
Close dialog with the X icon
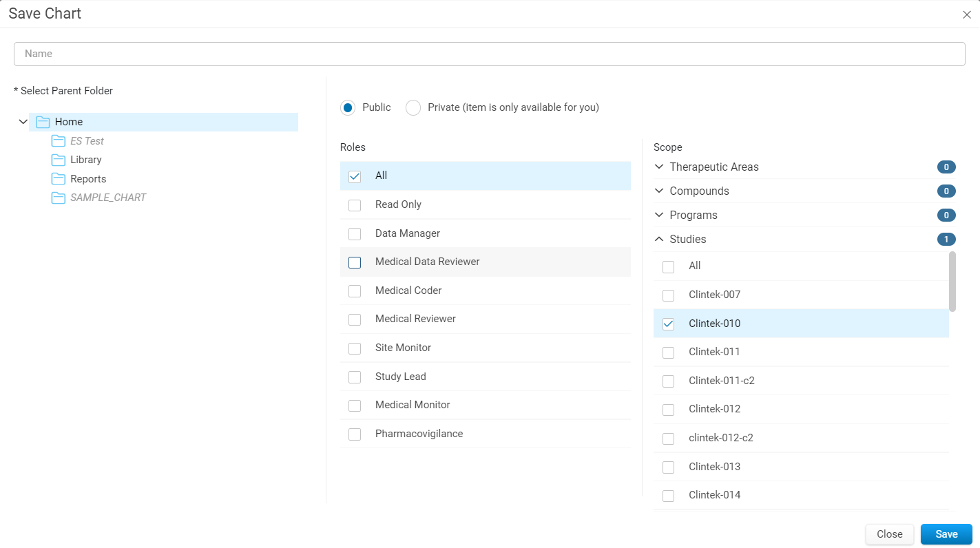(967, 14)
